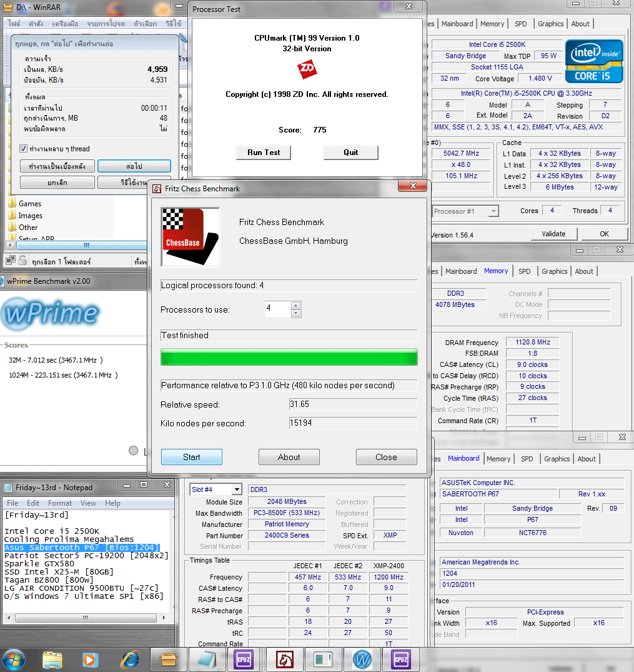Toggle multi-thread checkbox in WinRAR benchmark
634x672 pixels.
[x=23, y=149]
